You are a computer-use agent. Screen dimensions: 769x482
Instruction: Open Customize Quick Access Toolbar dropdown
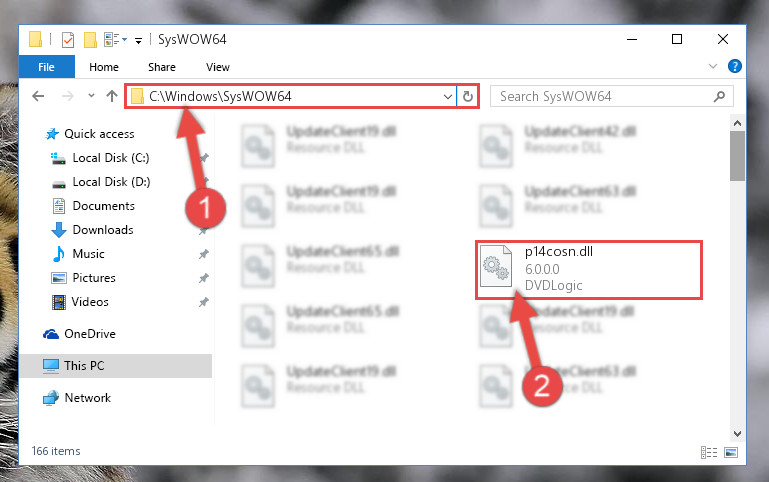pyautogui.click(x=139, y=41)
